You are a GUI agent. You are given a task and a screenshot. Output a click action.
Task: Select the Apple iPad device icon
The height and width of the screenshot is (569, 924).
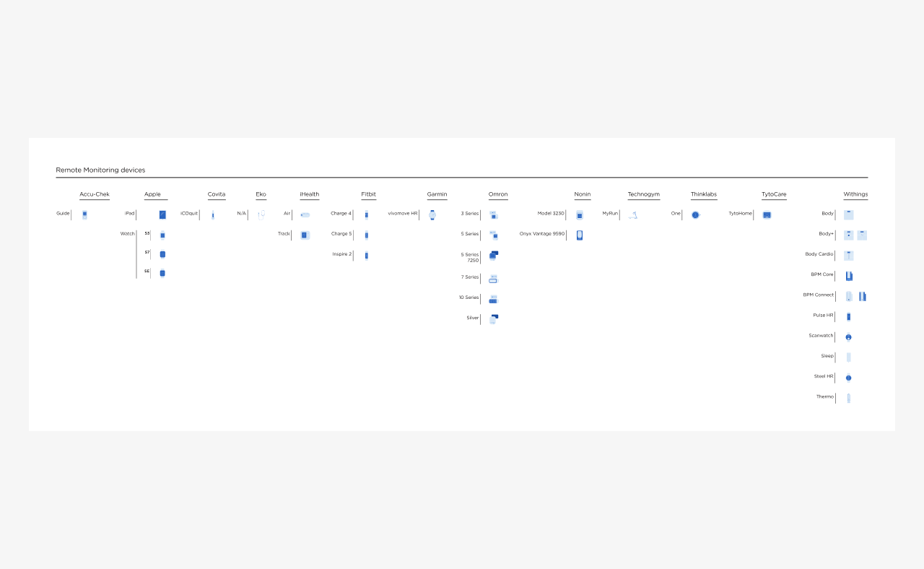[x=162, y=214]
